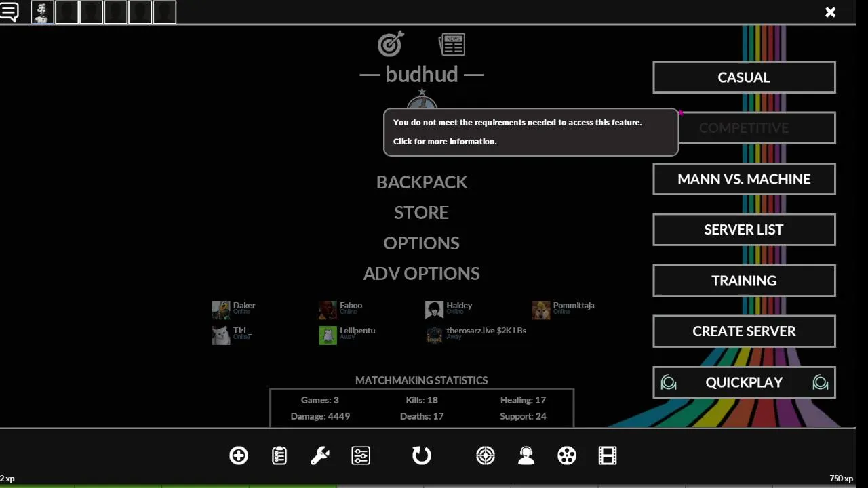Select friend Pommittaja in friends list
Image resolution: width=868 pixels, height=488 pixels.
point(563,310)
